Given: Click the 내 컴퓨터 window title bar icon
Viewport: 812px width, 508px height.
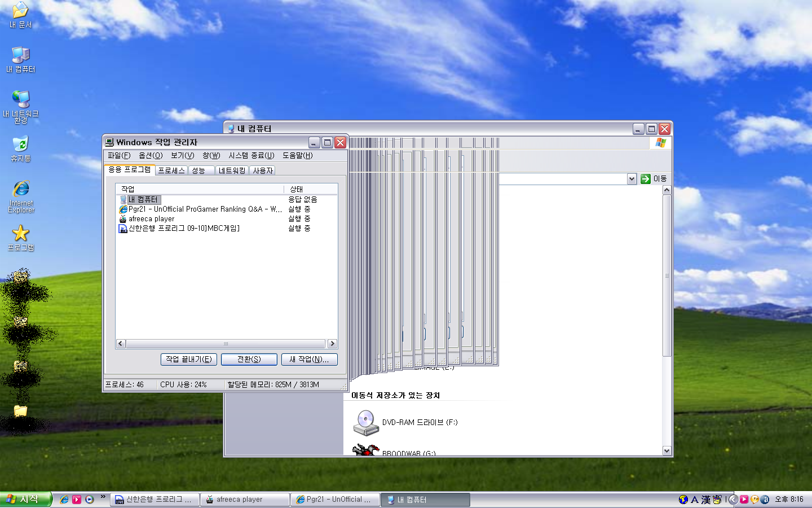Looking at the screenshot, I should point(231,129).
